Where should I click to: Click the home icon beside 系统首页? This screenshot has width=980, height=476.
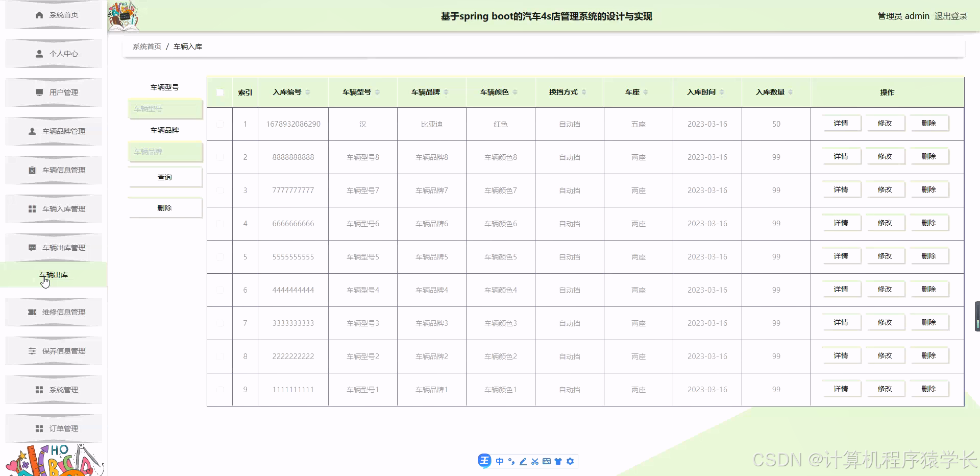point(39,15)
